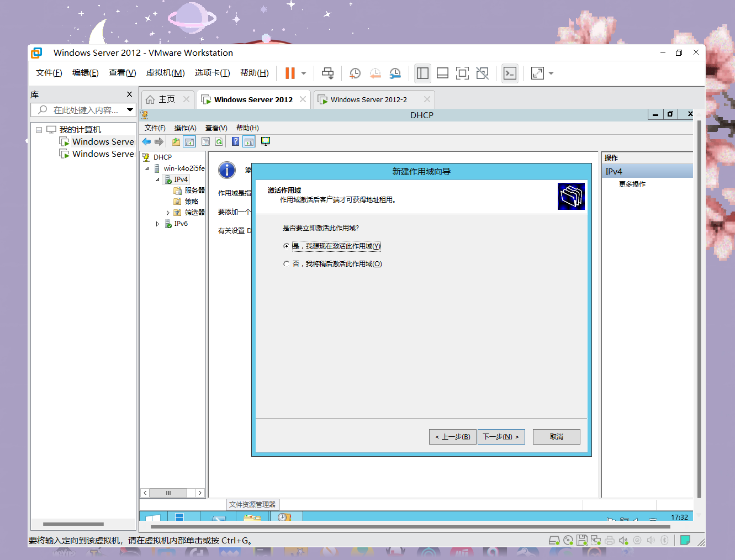
Task: Open DHCP console 文件(F) menu
Action: coord(155,128)
